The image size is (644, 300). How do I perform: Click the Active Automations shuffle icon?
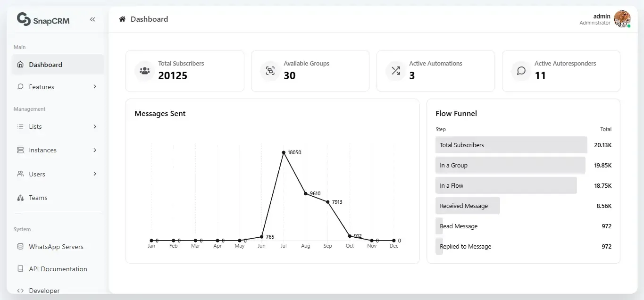[x=395, y=71]
